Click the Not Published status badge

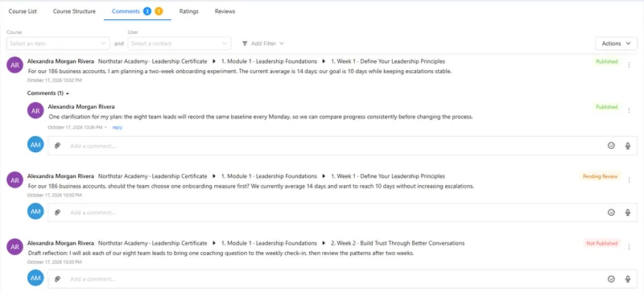[601, 243]
